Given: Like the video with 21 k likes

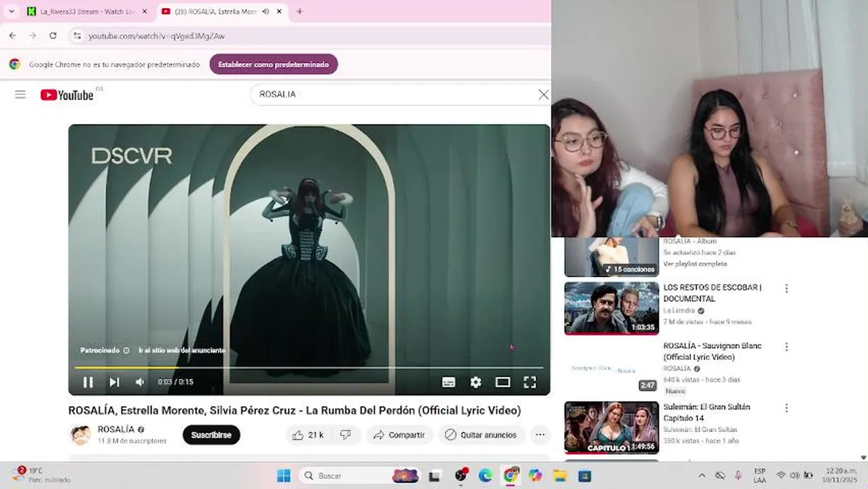Looking at the screenshot, I should [x=308, y=435].
